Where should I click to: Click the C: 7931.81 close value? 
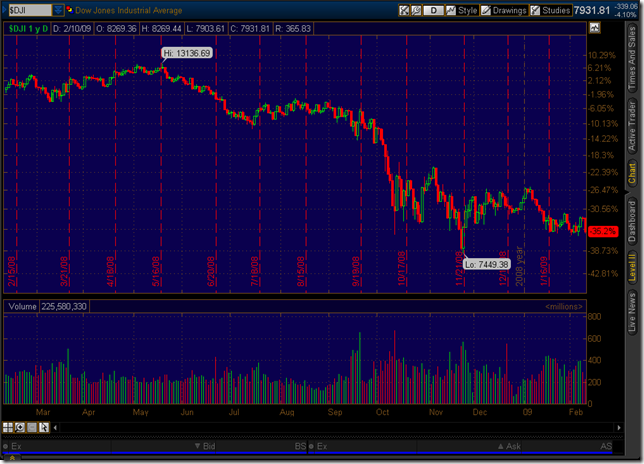tap(250, 29)
